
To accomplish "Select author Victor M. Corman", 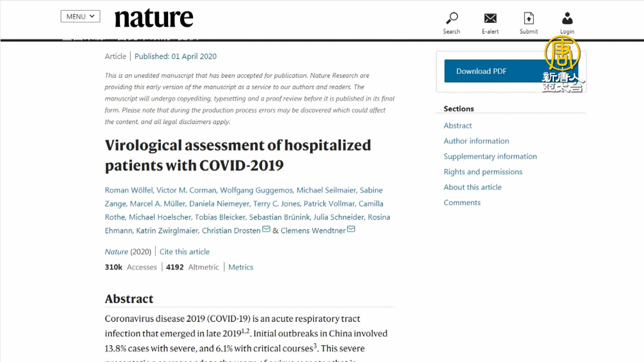I will [x=186, y=190].
